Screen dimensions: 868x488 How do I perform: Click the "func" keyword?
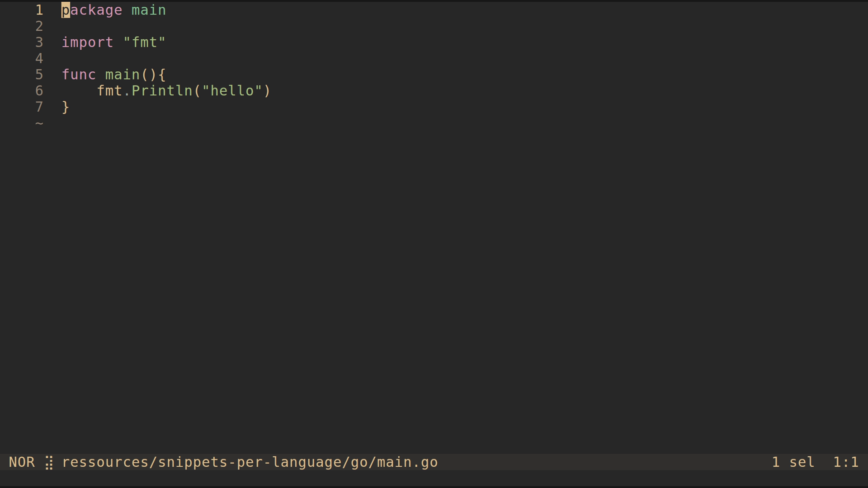click(x=79, y=75)
